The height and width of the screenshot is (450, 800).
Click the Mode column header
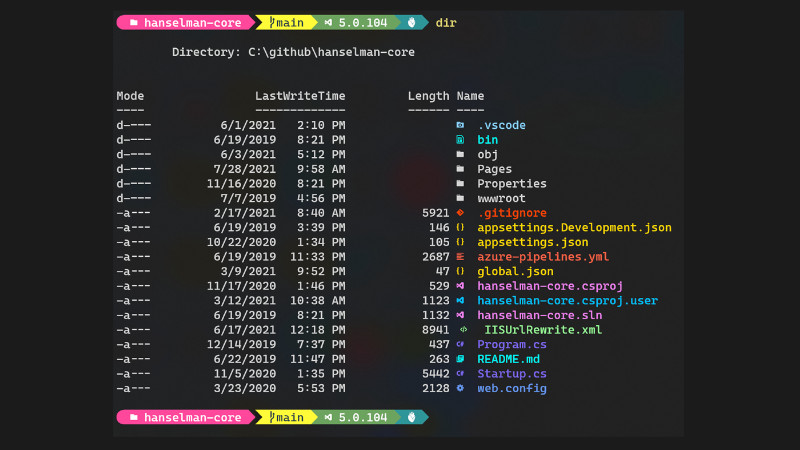pyautogui.click(x=130, y=96)
